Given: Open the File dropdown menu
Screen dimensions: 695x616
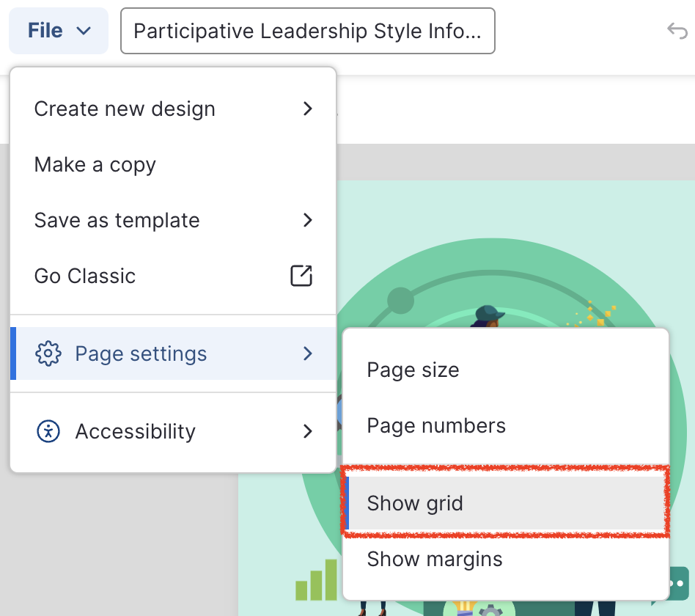Looking at the screenshot, I should 59,31.
